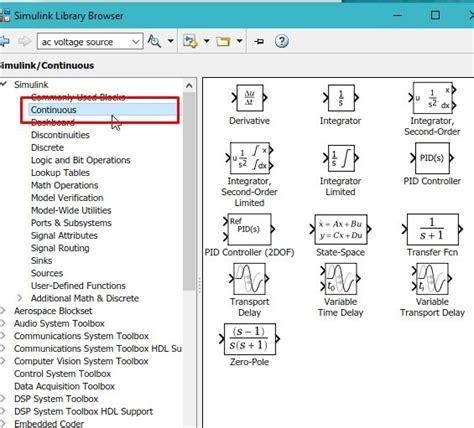Open search options dropdown arrow
This screenshot has width=474, height=428.
point(170,41)
